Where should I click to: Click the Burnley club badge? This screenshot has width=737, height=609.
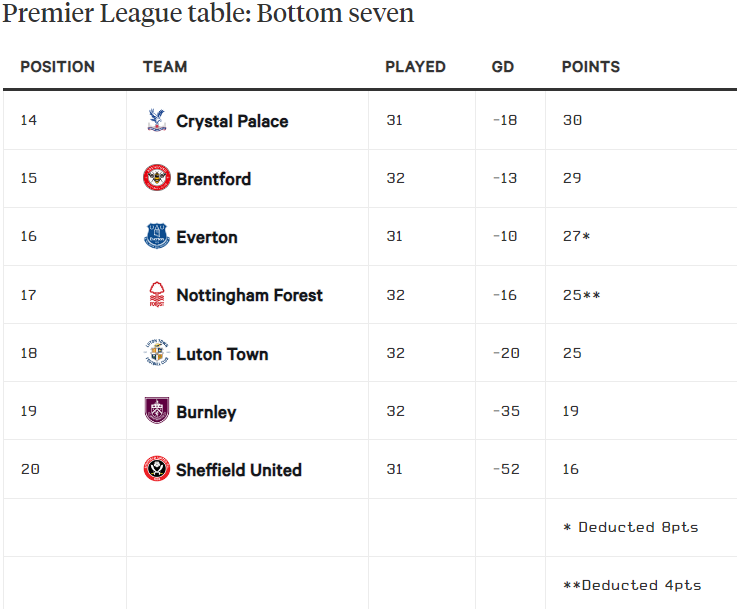click(x=157, y=411)
